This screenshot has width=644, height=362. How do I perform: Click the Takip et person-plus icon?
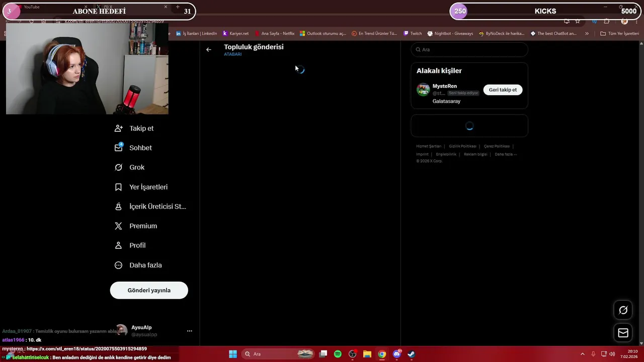(x=119, y=128)
